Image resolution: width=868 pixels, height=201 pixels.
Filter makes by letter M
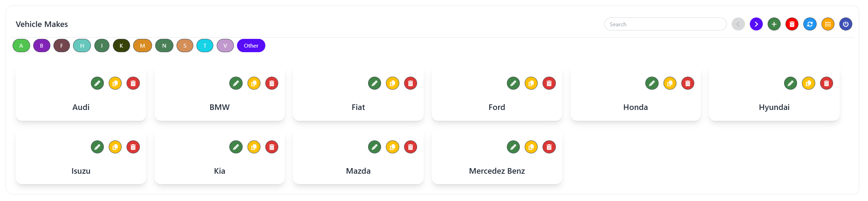click(142, 46)
